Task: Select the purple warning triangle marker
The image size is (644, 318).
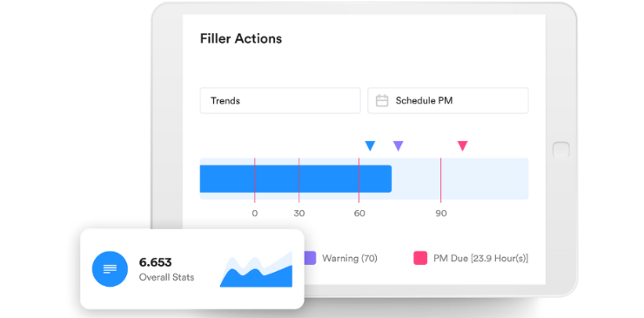Action: [398, 145]
